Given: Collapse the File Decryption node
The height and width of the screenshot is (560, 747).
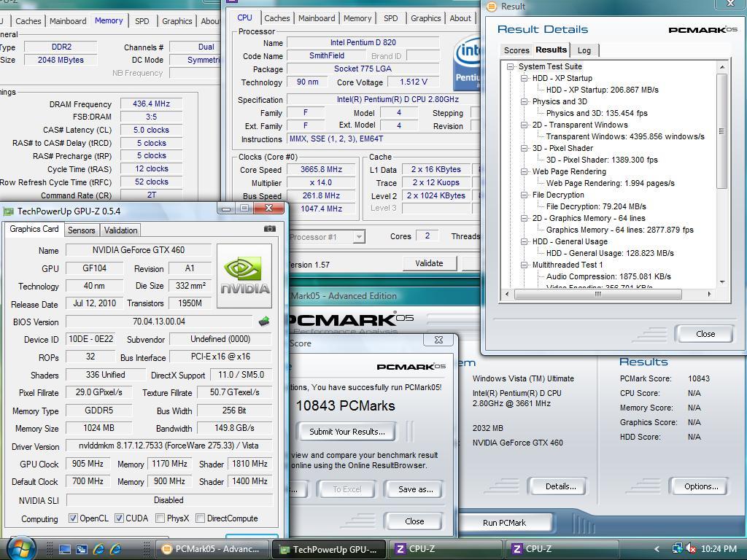Looking at the screenshot, I should pyautogui.click(x=524, y=195).
